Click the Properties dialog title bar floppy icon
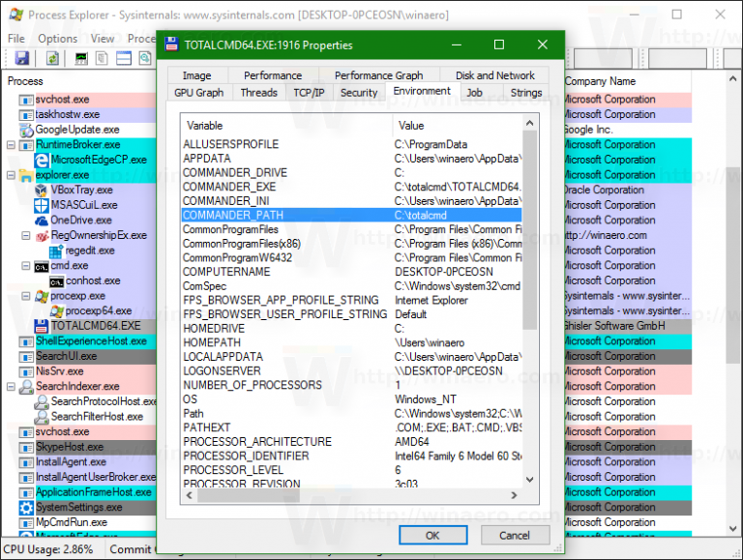743x560 pixels. tap(171, 44)
